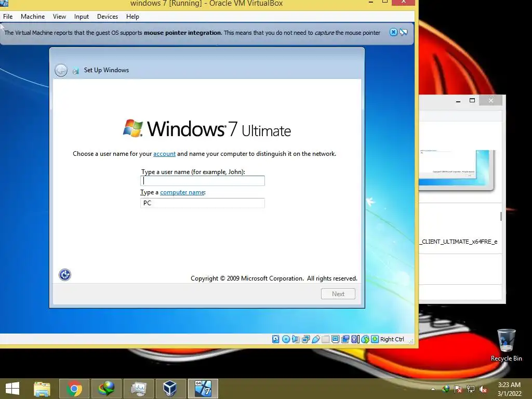The image size is (532, 399).
Task: Click the display settings status icon
Action: (x=335, y=339)
